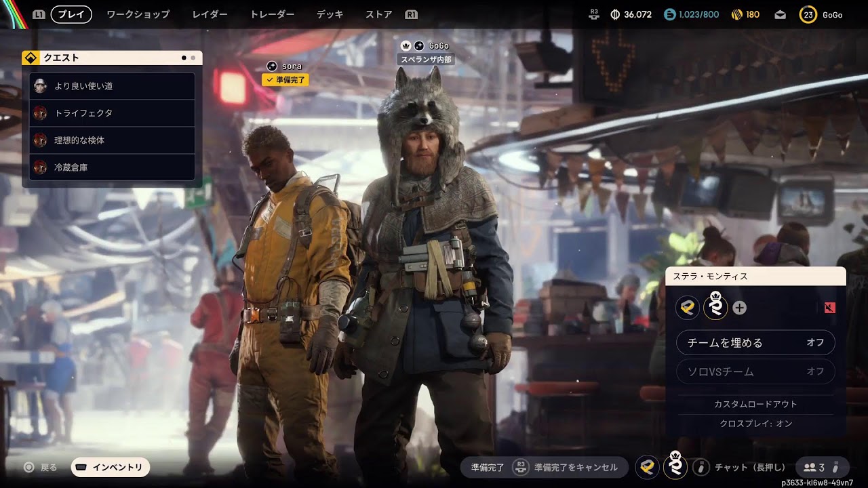Click the platform icon beside sora's name
868x488 pixels.
click(272, 66)
